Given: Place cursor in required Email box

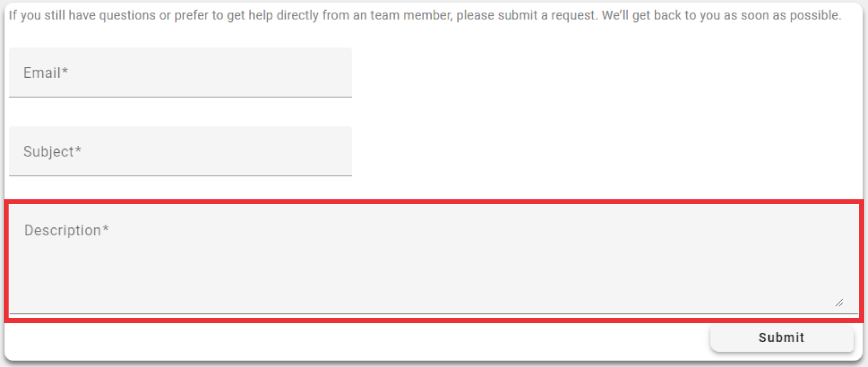Looking at the screenshot, I should [x=180, y=72].
